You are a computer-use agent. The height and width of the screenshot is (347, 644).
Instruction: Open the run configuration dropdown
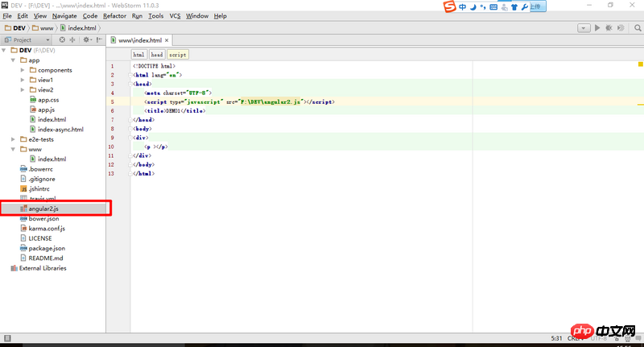coord(584,28)
